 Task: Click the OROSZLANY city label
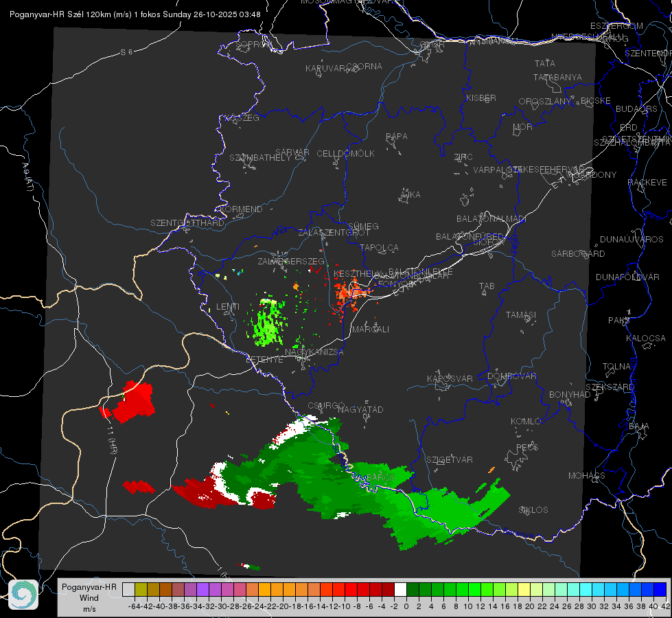pyautogui.click(x=545, y=102)
